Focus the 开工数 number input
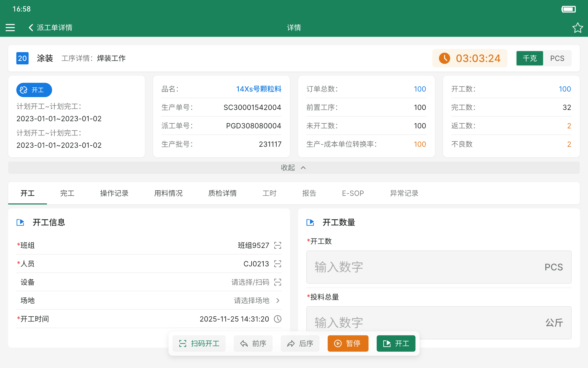Image resolution: width=588 pixels, height=368 pixels. coord(439,267)
